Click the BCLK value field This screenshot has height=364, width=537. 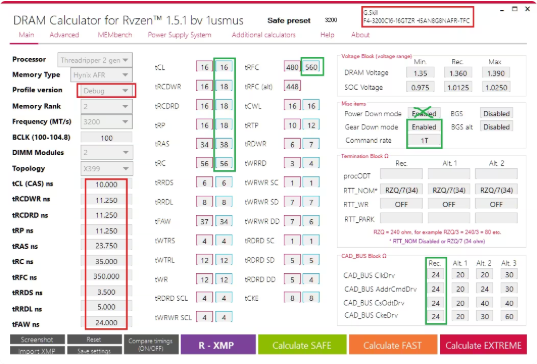click(107, 138)
